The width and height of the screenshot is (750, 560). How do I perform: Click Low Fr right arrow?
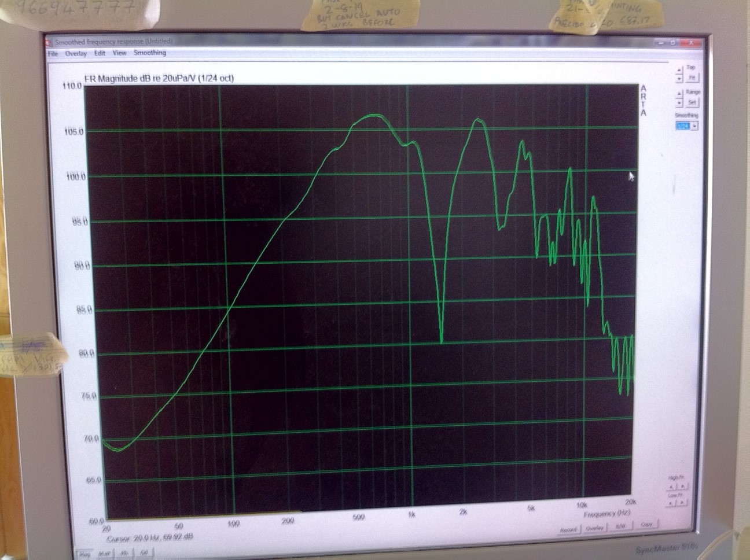tap(682, 503)
